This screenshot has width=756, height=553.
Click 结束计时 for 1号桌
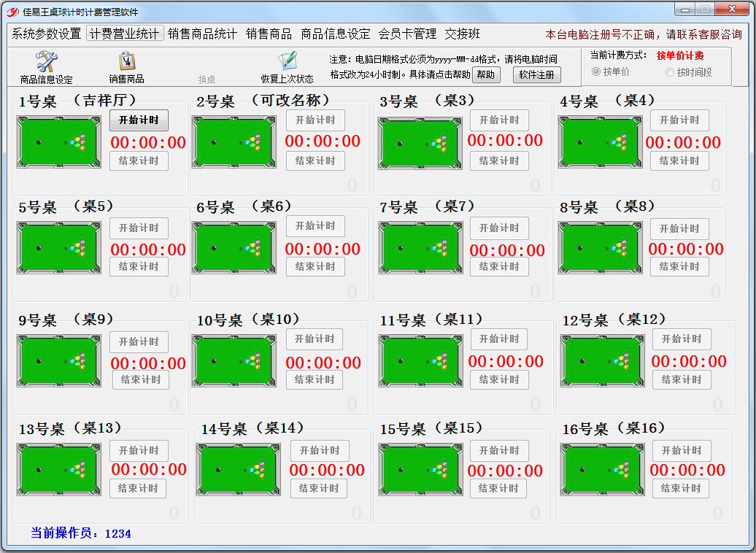point(139,161)
